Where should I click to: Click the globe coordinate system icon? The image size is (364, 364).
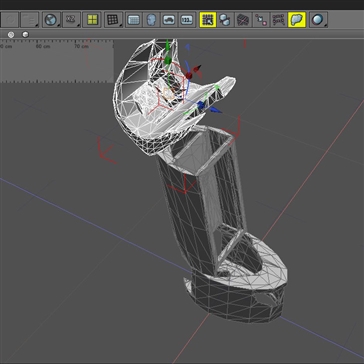pos(51,20)
